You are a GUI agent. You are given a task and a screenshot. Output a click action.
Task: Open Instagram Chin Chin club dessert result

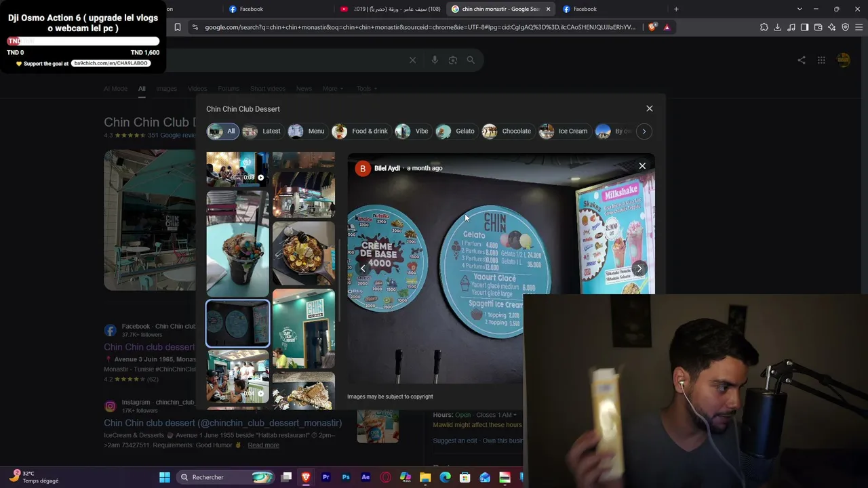point(222,423)
